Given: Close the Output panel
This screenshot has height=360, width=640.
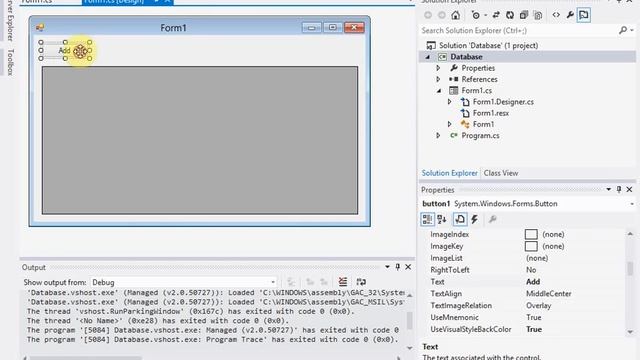Looking at the screenshot, I should [x=408, y=267].
